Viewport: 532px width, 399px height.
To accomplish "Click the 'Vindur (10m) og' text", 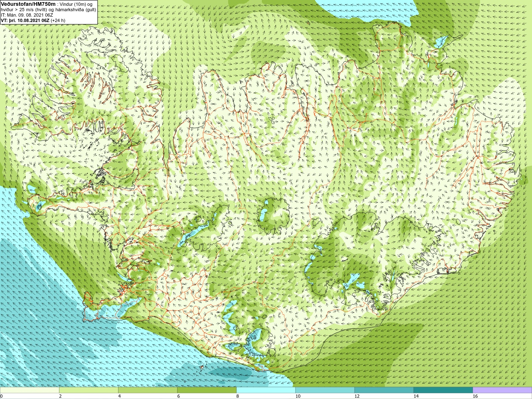I will 76,4.
